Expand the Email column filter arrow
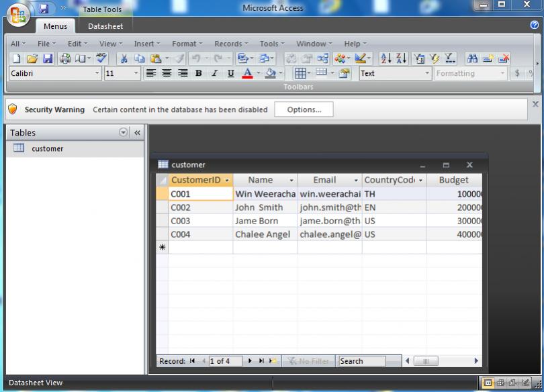544x392 pixels. point(356,181)
